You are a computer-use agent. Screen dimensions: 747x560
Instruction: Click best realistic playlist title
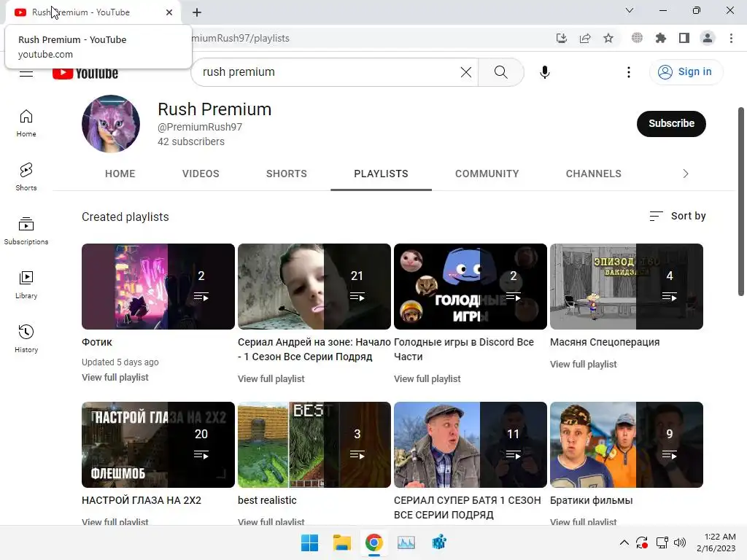coord(267,500)
